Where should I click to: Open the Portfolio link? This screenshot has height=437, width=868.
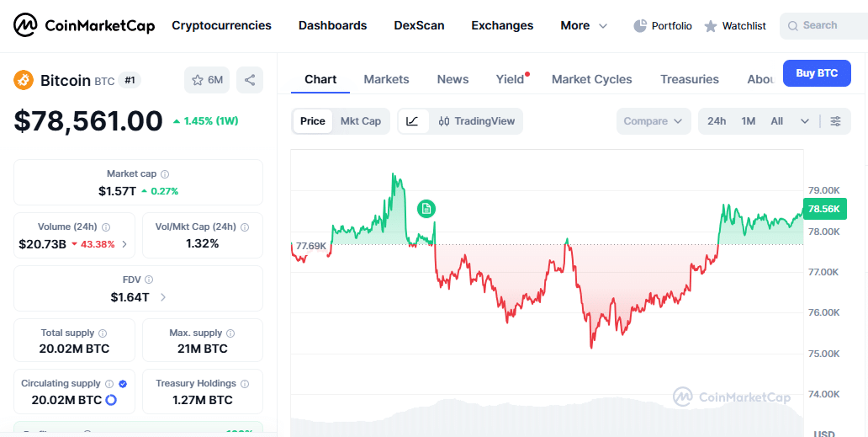pos(663,25)
